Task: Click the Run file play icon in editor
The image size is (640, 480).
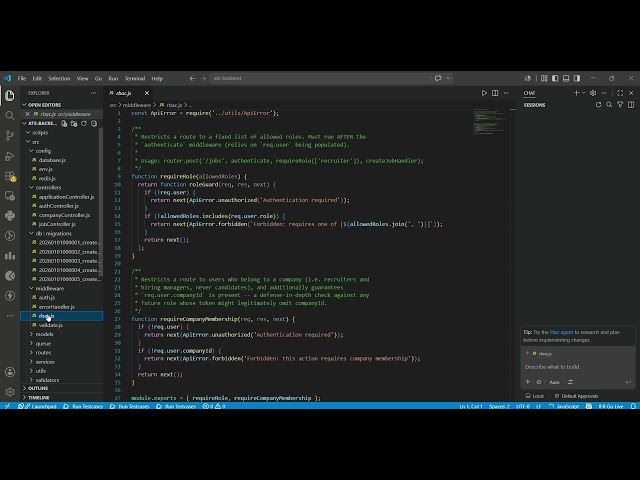Action: click(x=484, y=93)
